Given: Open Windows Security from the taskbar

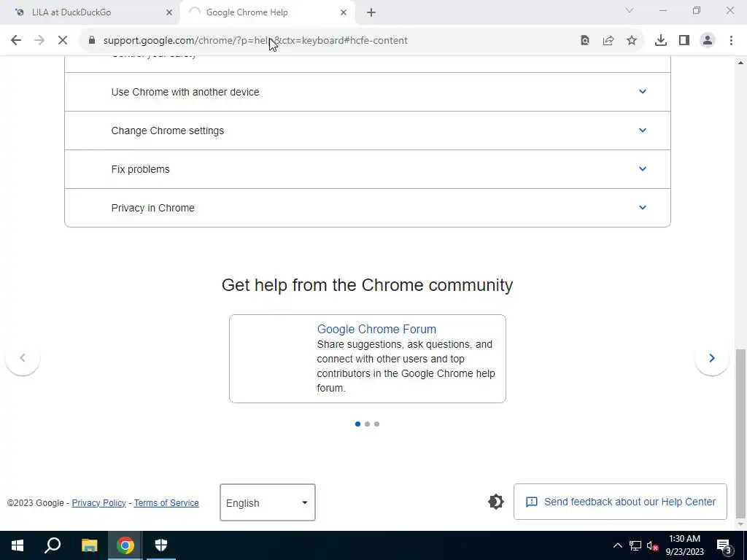Looking at the screenshot, I should tap(161, 545).
